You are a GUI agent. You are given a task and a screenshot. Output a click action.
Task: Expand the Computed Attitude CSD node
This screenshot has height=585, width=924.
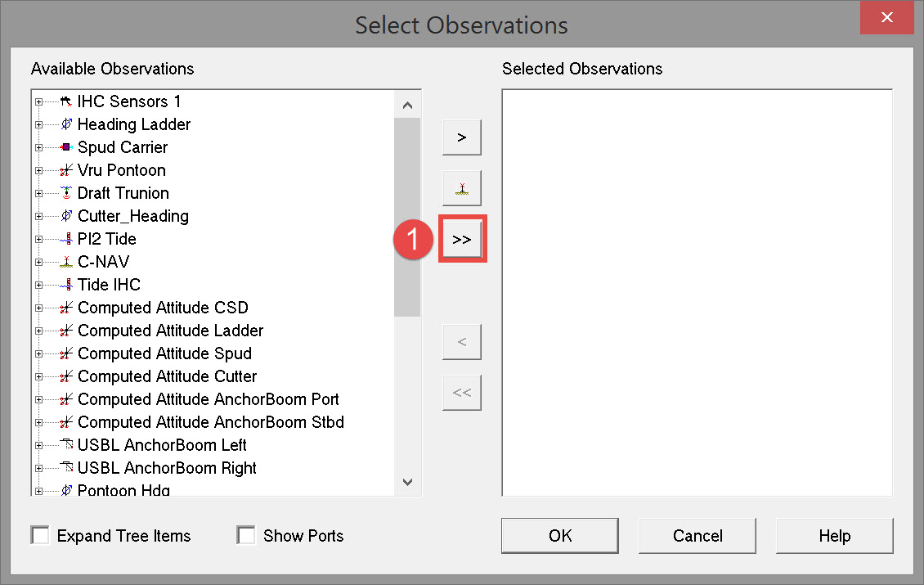pyautogui.click(x=38, y=308)
